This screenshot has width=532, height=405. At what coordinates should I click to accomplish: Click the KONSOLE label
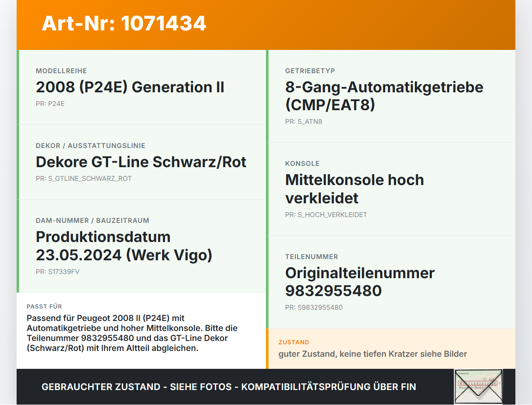point(302,163)
